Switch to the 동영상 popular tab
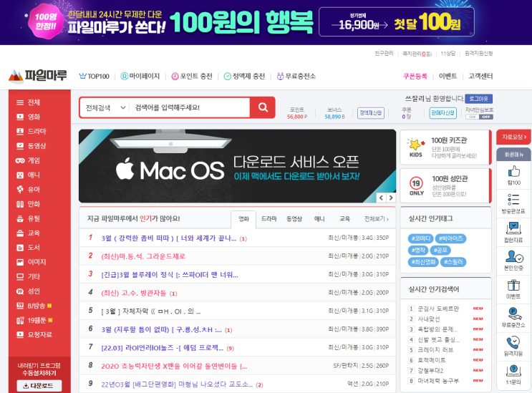 (294, 219)
